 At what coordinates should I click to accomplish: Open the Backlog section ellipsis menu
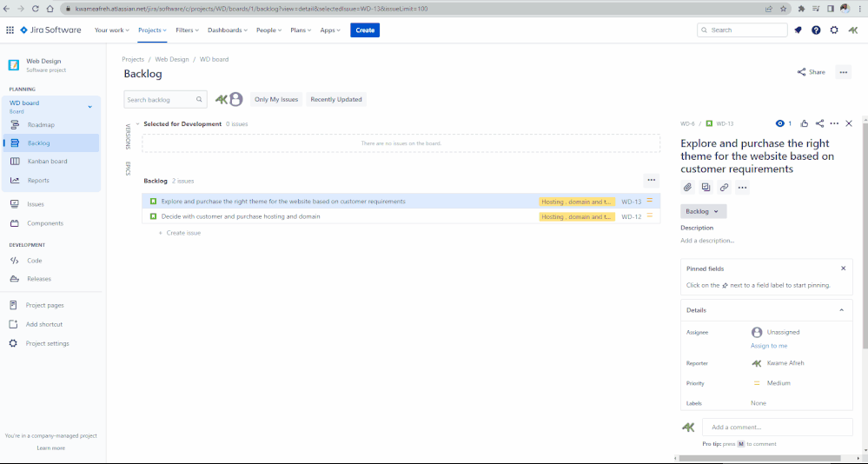(x=651, y=180)
